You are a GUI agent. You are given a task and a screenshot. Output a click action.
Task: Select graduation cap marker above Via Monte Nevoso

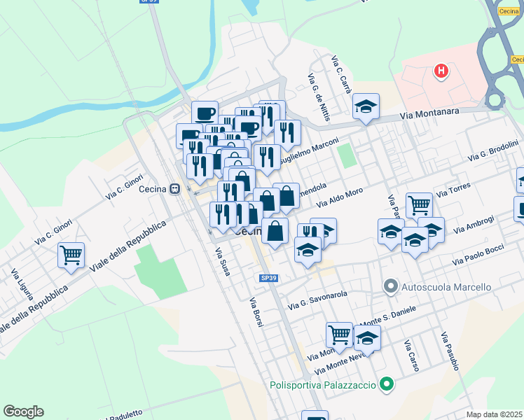click(x=367, y=338)
